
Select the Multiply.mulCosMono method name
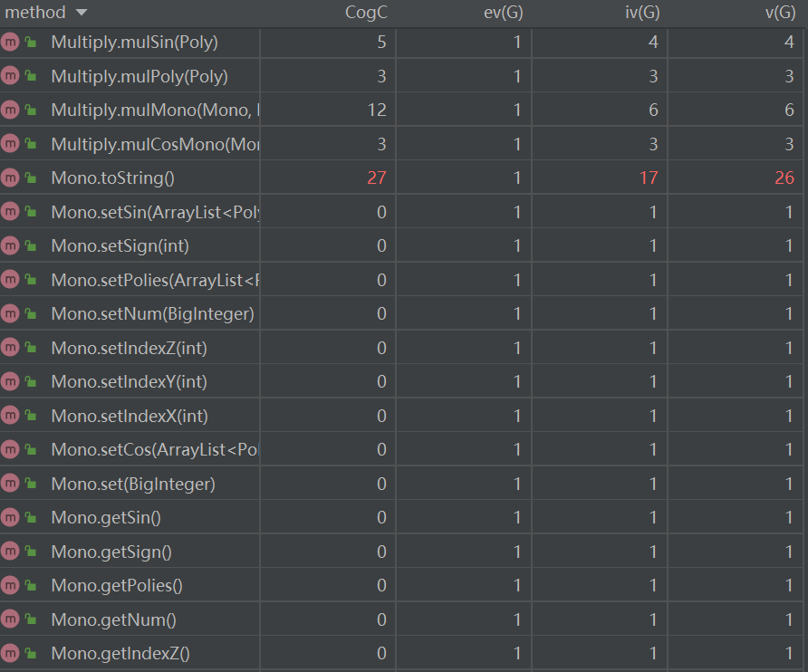155,144
